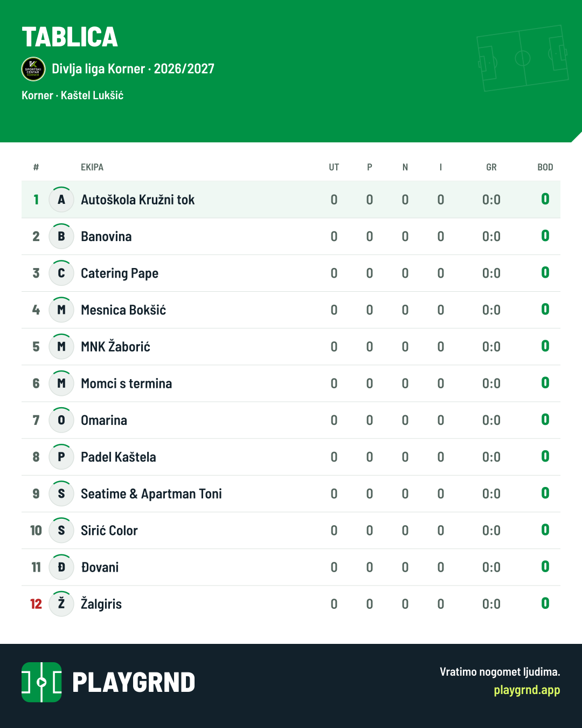Click the Sportski Centar Korner league logo

tap(33, 69)
